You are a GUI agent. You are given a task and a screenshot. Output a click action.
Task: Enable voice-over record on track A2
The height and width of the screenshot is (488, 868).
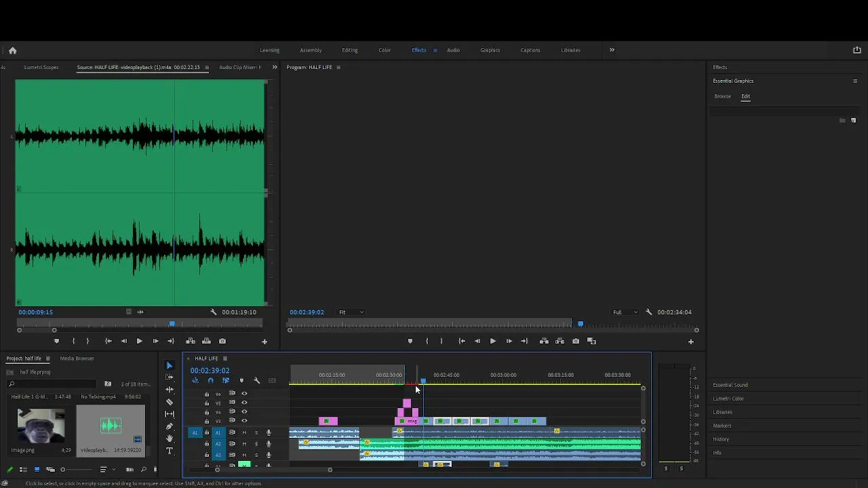click(269, 444)
